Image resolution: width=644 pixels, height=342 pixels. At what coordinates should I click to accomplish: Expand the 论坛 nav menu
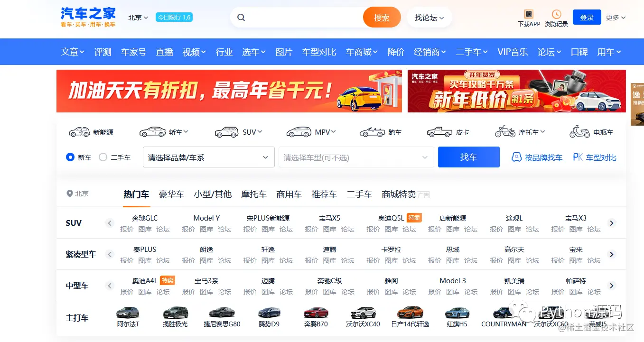point(550,52)
